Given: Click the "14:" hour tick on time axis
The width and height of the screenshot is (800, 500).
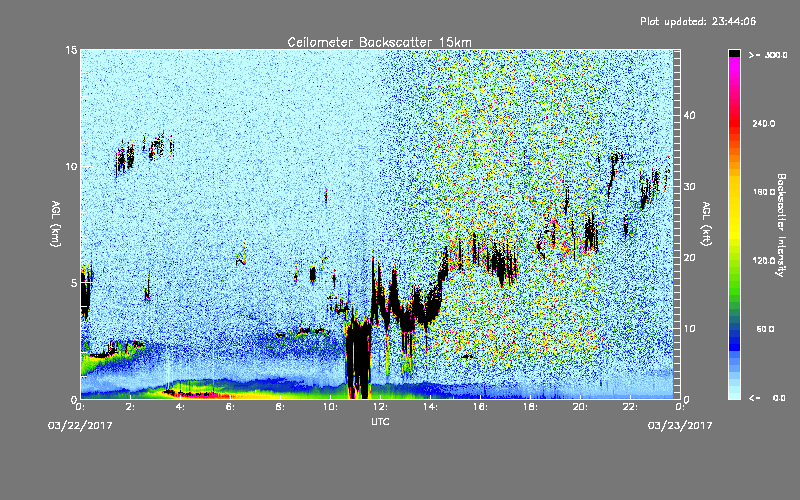Looking at the screenshot, I should pos(430,407).
